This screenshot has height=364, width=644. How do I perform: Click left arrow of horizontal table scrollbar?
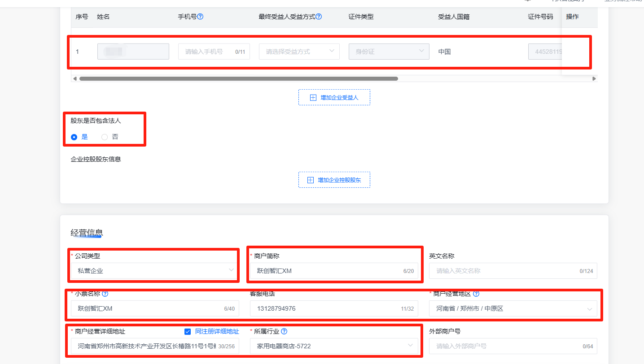coord(74,78)
